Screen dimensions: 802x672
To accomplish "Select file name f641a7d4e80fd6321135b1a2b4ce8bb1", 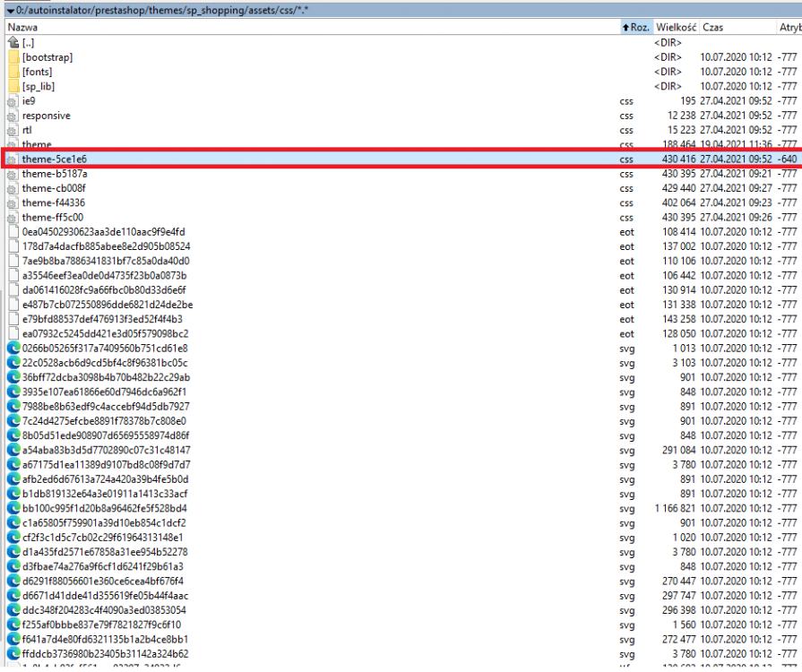I will click(106, 640).
